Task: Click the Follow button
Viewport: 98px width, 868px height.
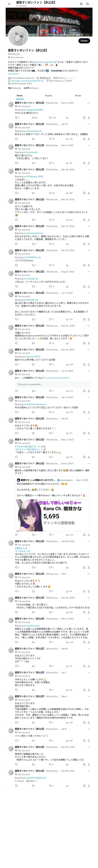Action: pyautogui.click(x=84, y=41)
